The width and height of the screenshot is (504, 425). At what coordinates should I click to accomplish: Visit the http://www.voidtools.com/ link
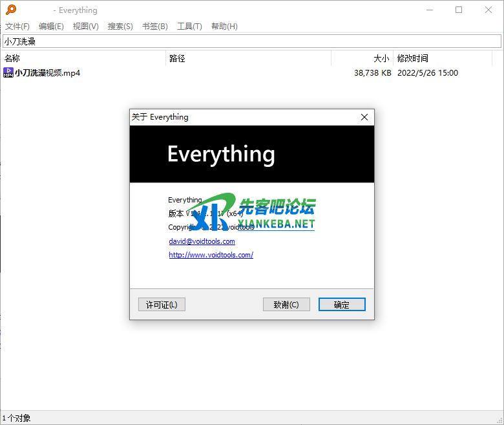tap(211, 255)
